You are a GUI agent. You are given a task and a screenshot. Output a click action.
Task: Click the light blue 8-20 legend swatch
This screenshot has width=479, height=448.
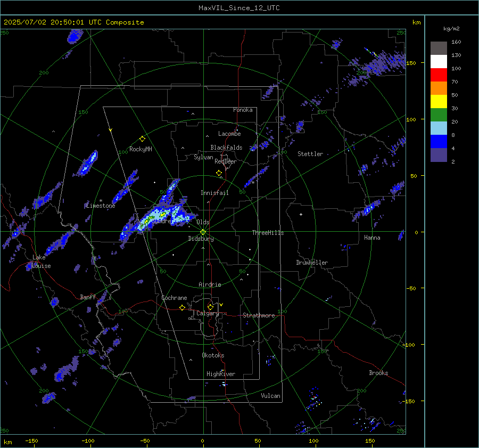point(439,128)
